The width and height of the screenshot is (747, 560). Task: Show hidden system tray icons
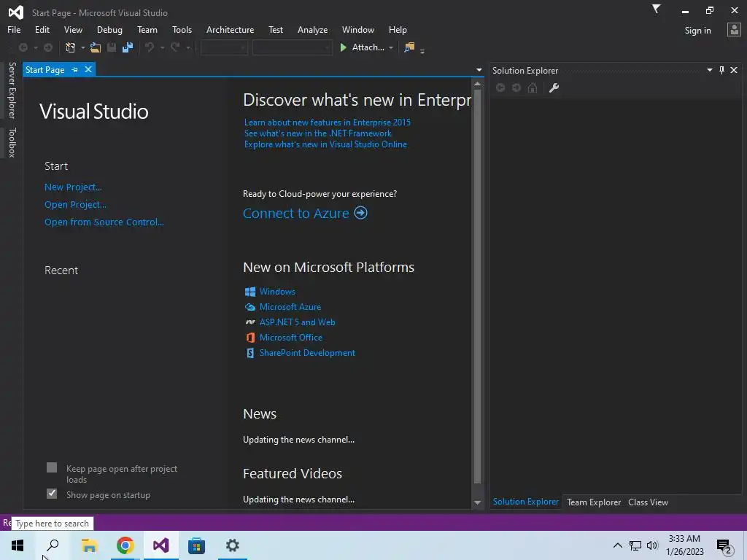[617, 545]
